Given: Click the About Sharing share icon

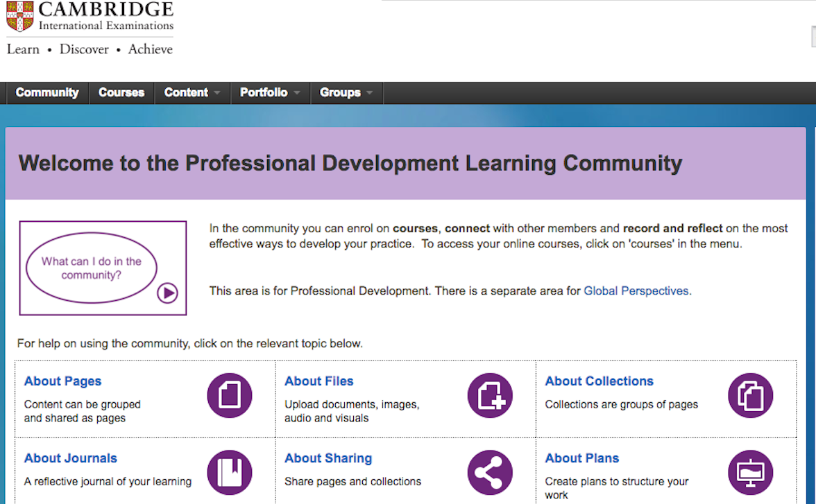Looking at the screenshot, I should (x=490, y=472).
